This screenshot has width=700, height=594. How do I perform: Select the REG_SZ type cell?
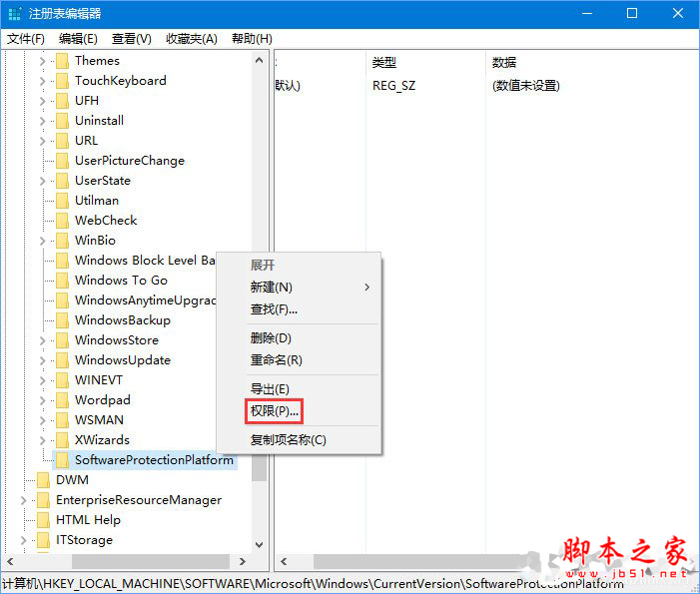(x=393, y=86)
